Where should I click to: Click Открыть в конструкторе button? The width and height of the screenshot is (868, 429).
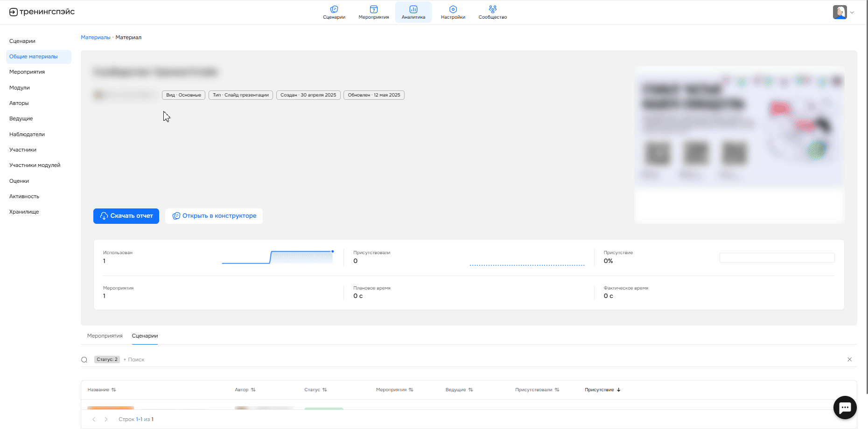point(214,216)
